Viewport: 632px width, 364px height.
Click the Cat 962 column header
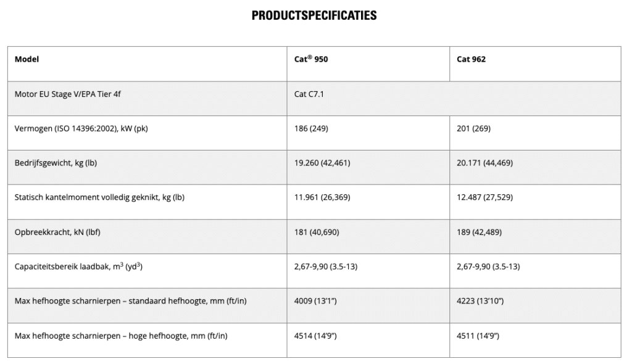coord(535,64)
